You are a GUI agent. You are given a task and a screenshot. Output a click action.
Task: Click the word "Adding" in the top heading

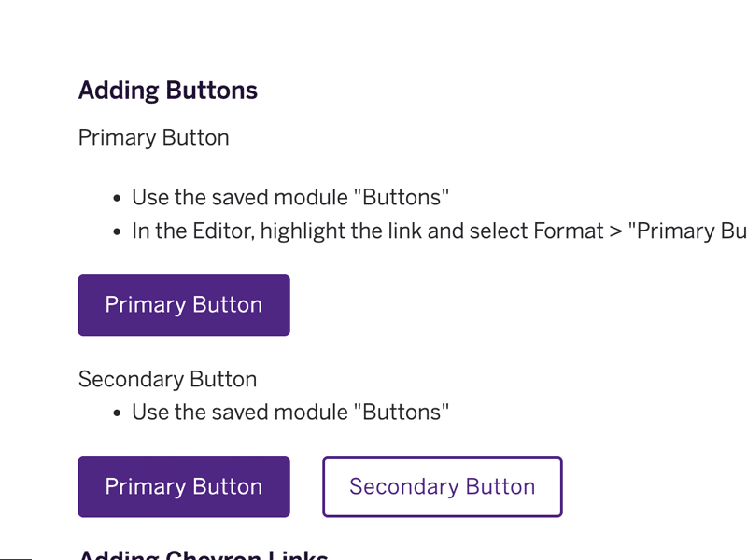tap(119, 91)
